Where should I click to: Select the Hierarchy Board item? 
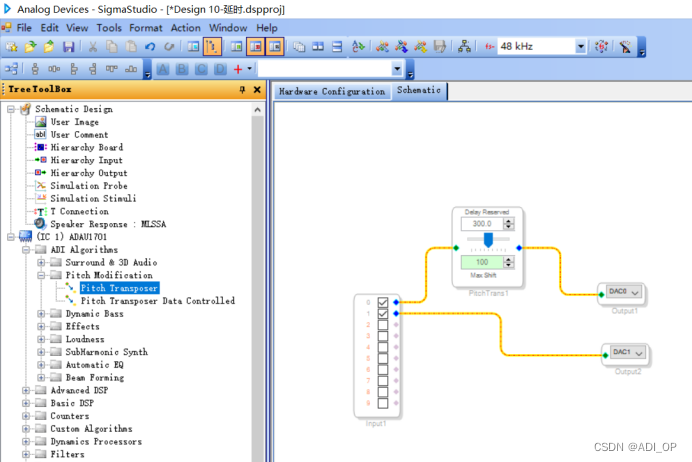coord(86,147)
